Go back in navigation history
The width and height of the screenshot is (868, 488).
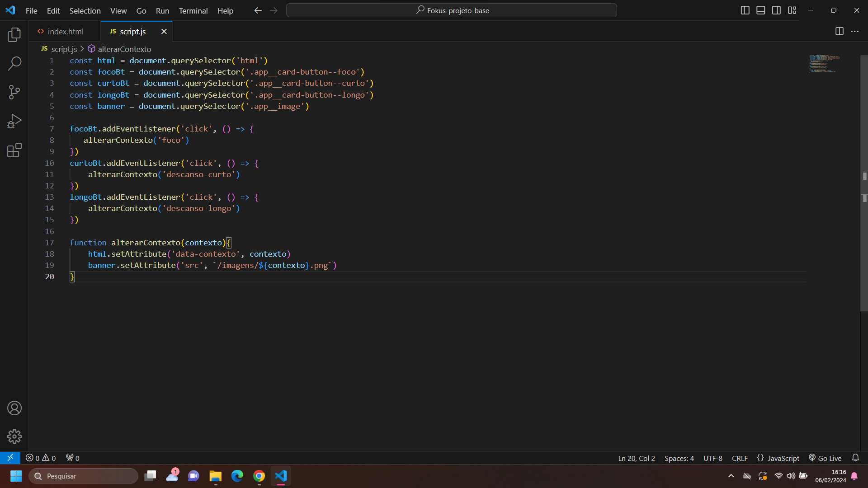(258, 10)
